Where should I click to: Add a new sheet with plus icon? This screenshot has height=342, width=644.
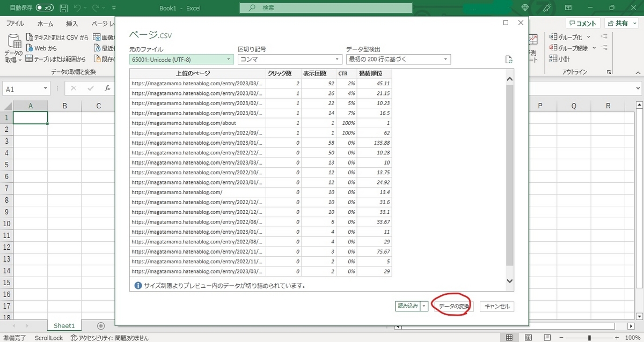click(100, 325)
